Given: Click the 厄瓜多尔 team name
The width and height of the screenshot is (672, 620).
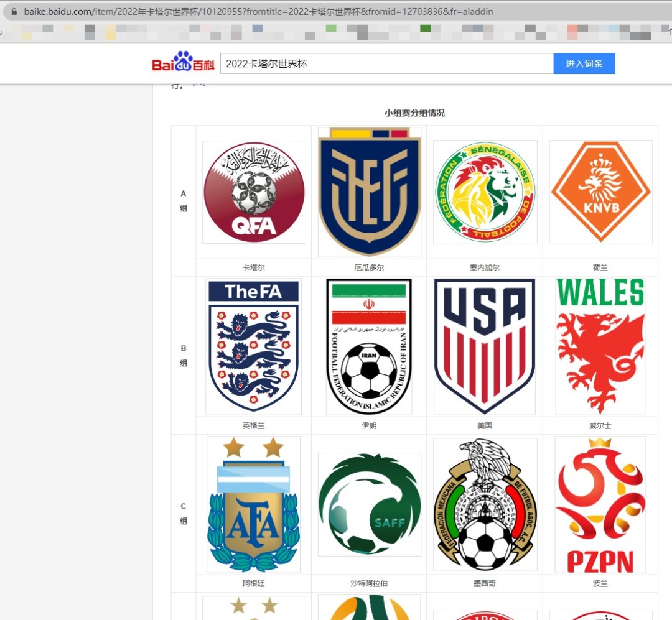Looking at the screenshot, I should [369, 267].
